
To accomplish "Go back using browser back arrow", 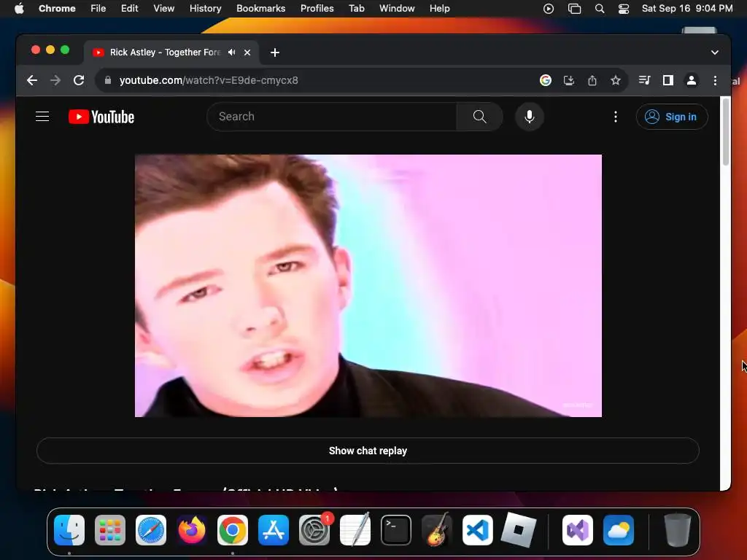I will [32, 80].
